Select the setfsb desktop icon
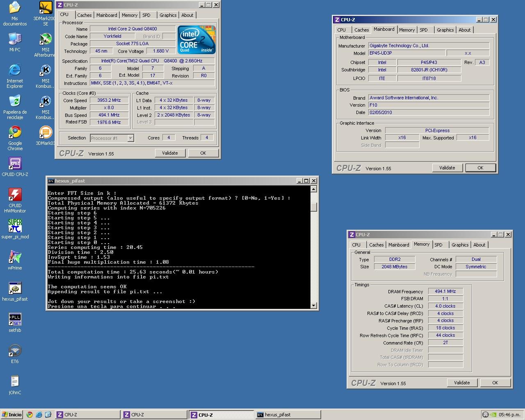Image resolution: width=525 pixels, height=420 pixels. point(15,322)
